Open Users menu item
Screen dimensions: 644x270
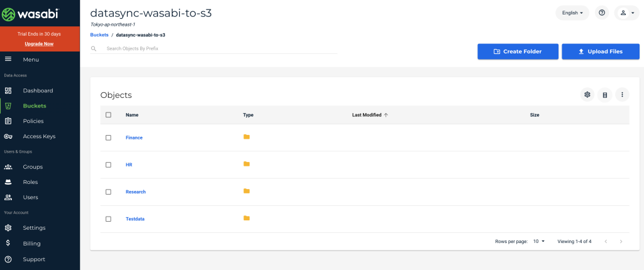pos(30,197)
